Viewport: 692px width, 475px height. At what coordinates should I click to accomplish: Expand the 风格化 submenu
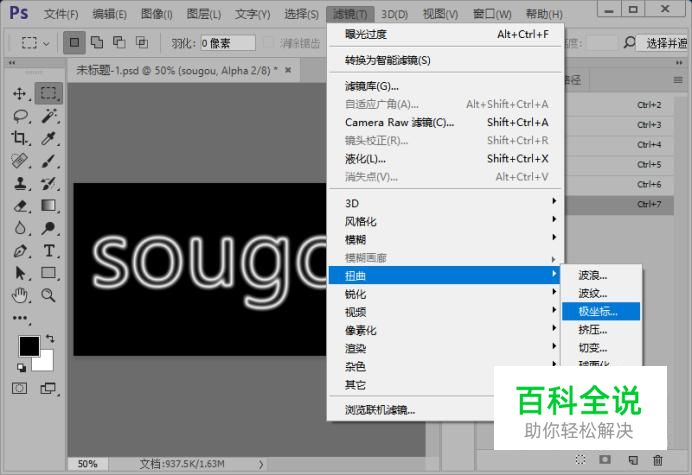point(446,221)
